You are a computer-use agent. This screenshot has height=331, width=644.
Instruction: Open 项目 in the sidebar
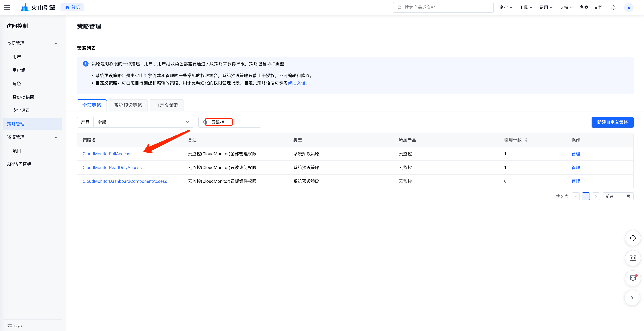[x=17, y=151]
